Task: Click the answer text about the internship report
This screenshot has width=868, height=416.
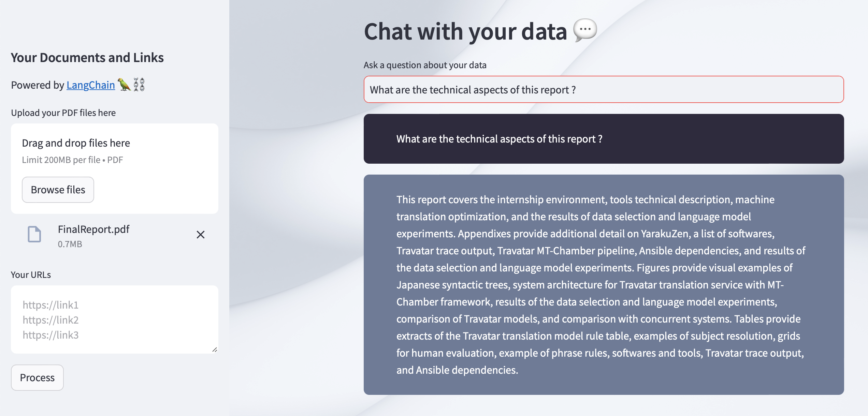Action: coord(601,284)
